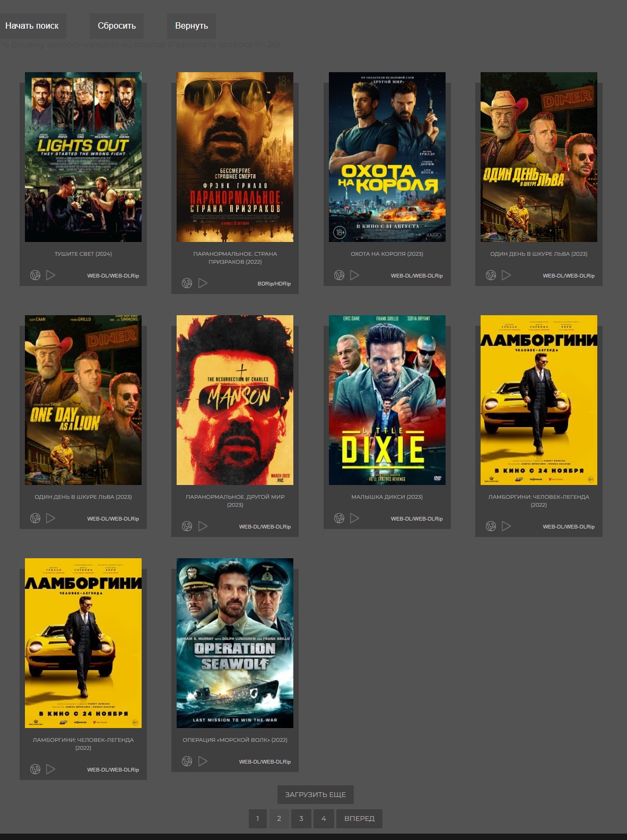Click torrent icon on the English One Day as a Lion poster card
This screenshot has height=840, width=627.
tap(35, 518)
